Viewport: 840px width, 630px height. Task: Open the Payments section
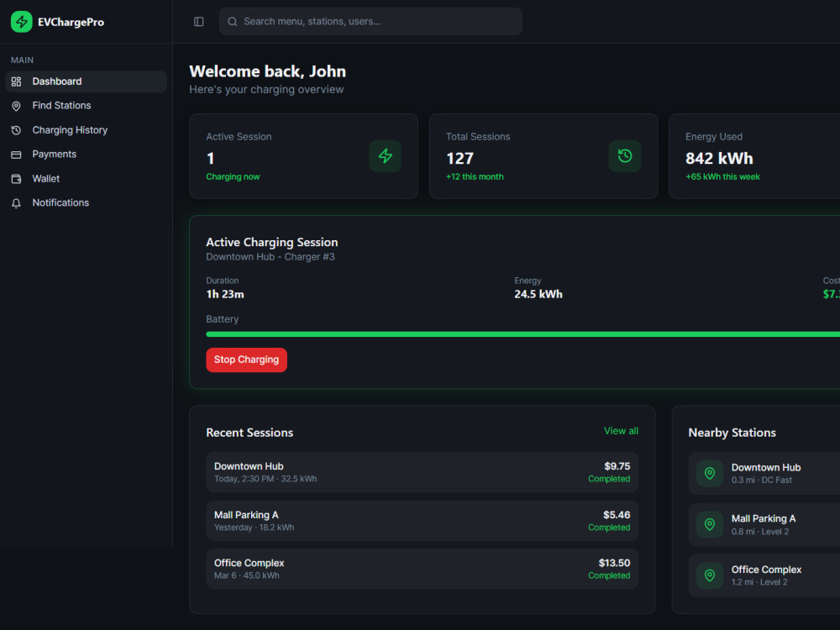(87, 155)
